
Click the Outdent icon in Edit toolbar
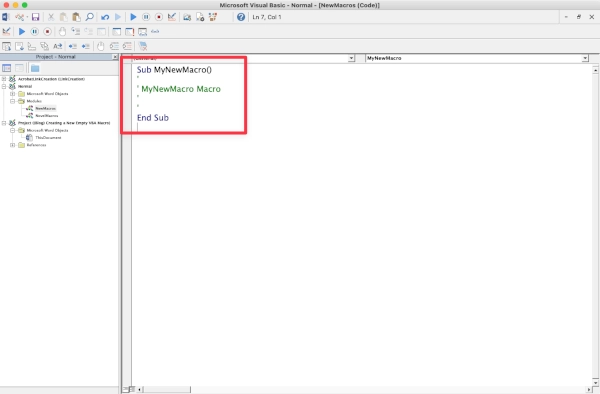point(86,47)
